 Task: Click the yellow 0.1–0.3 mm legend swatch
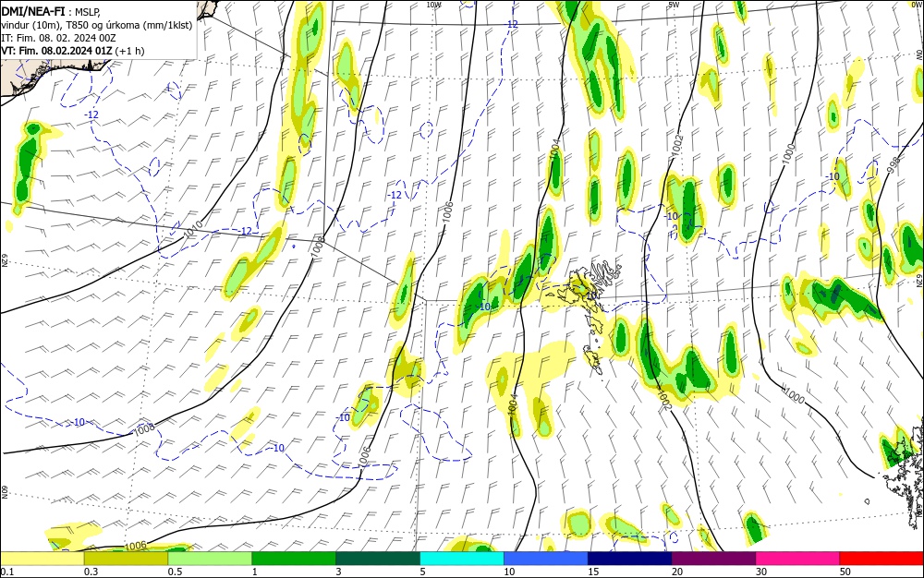(x=42, y=559)
